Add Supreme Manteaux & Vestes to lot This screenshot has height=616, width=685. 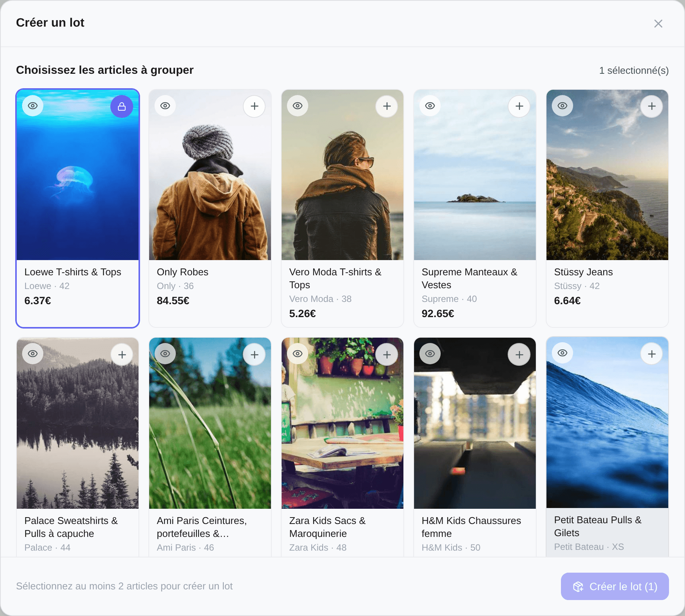click(519, 106)
